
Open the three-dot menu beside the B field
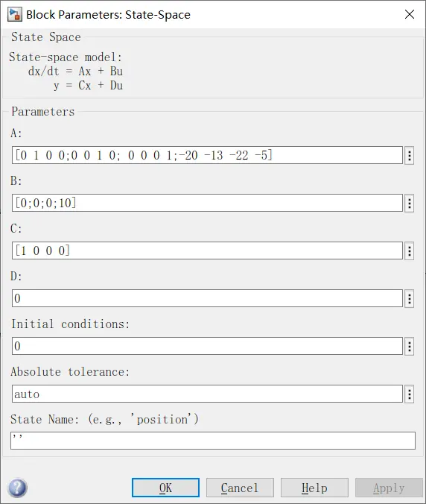(410, 203)
